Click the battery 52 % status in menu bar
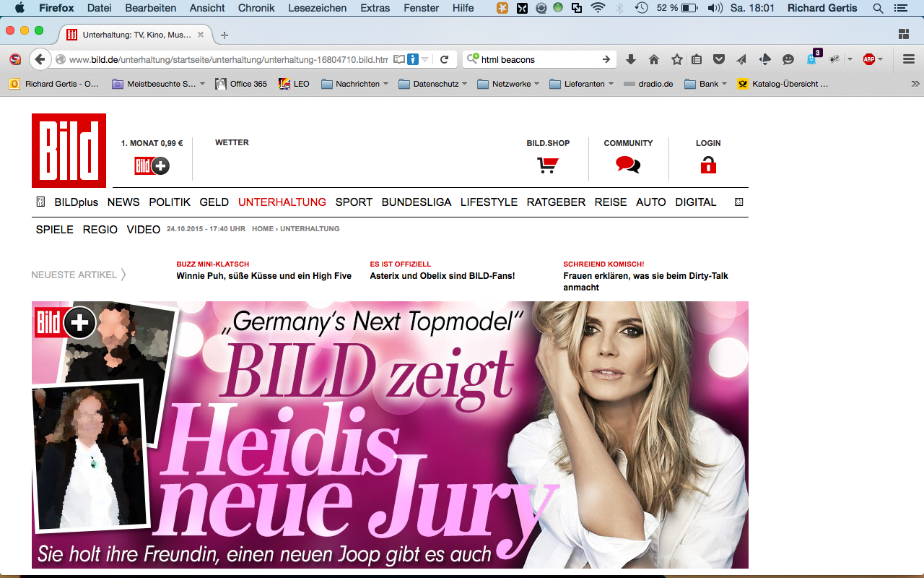 point(676,8)
